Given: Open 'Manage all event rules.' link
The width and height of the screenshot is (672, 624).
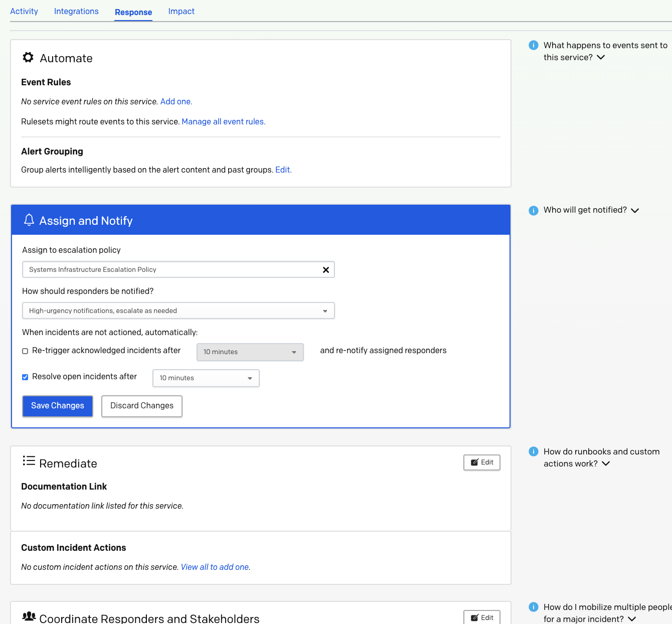Looking at the screenshot, I should 224,121.
